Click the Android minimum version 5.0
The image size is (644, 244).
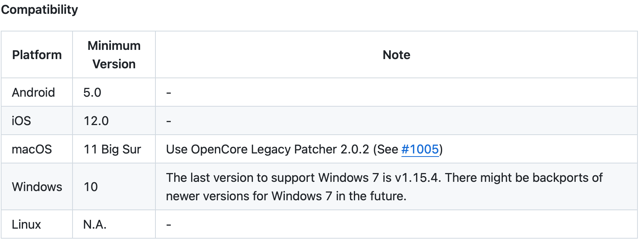click(92, 92)
